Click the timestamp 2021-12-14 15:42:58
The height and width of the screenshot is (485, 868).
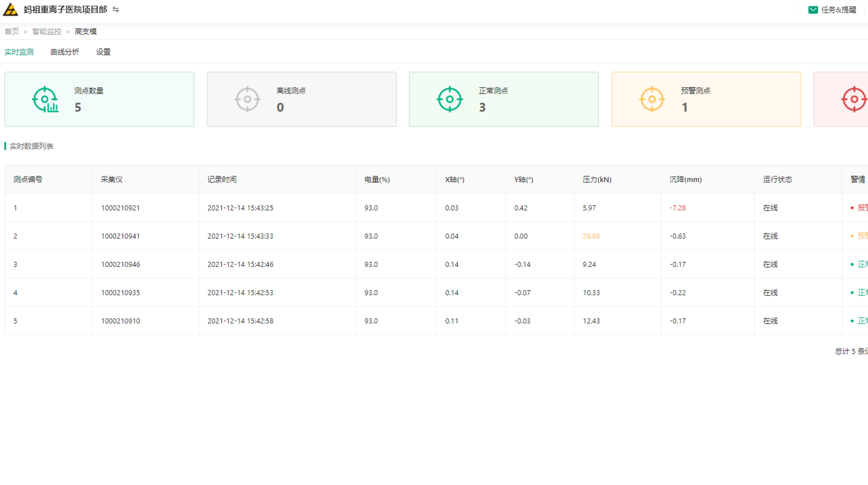pyautogui.click(x=240, y=321)
